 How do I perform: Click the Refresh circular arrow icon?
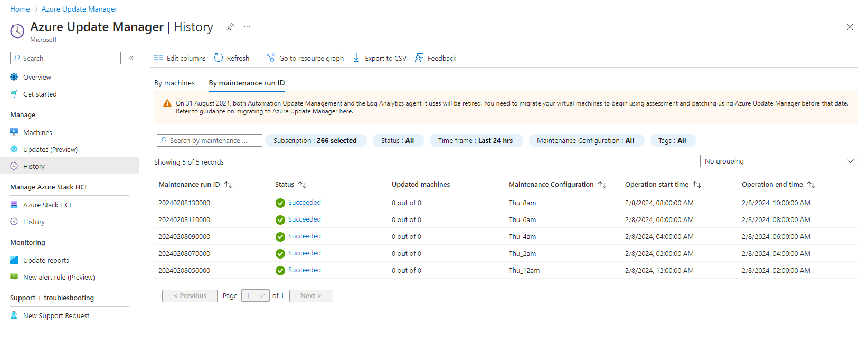coord(219,58)
